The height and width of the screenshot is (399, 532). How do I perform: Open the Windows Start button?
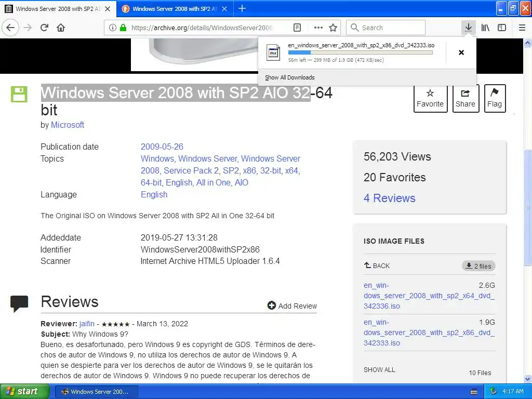(24, 391)
